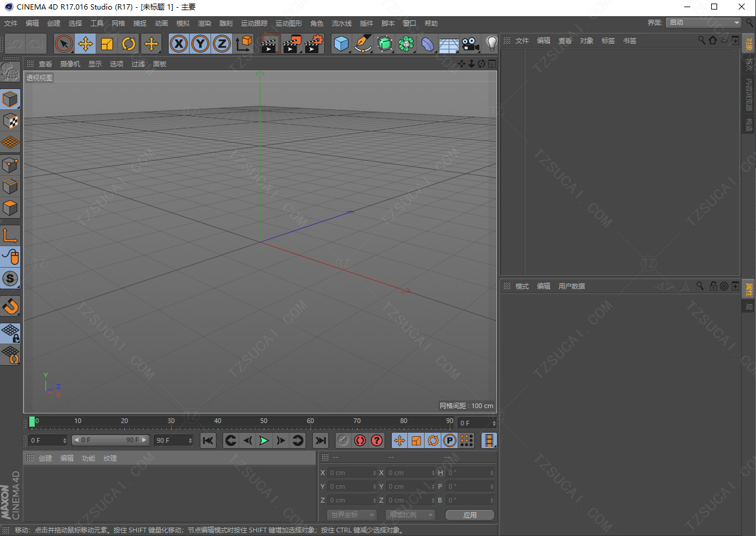Click Make Editable at top of left toolbar

(10, 72)
